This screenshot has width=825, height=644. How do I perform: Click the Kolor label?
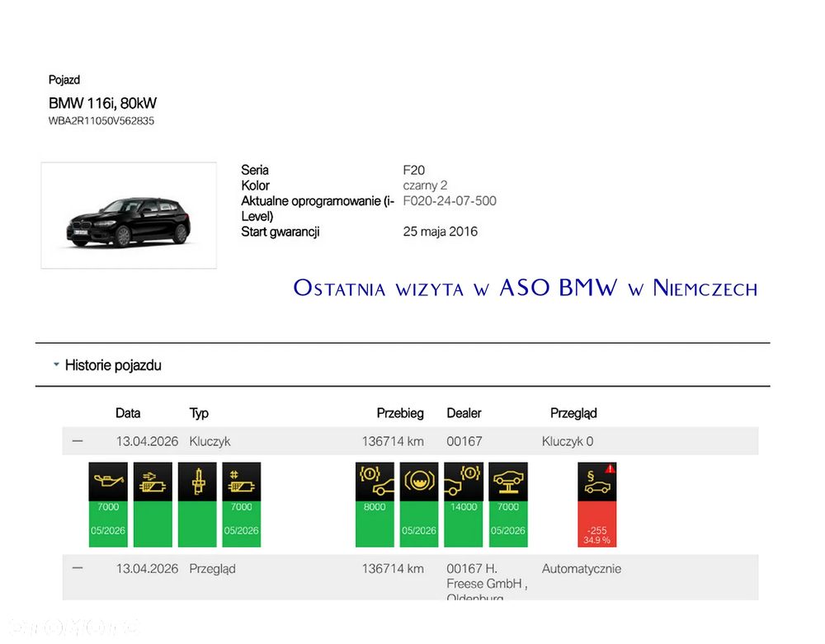tap(255, 186)
